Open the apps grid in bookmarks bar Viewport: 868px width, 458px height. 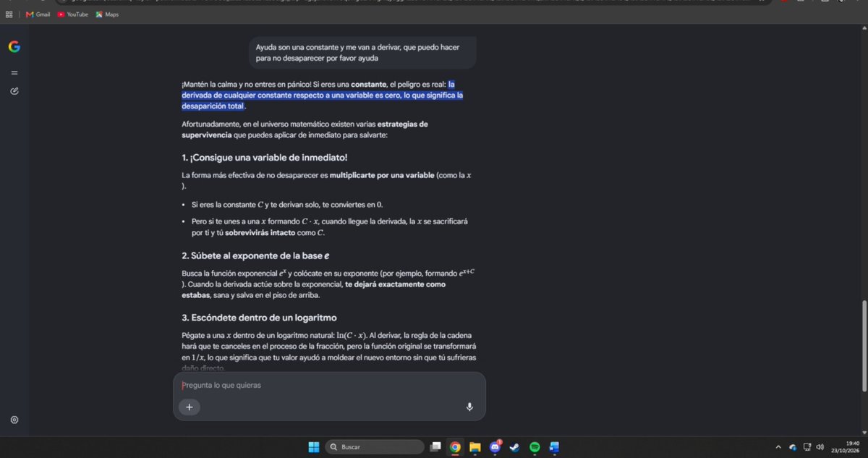coord(9,14)
